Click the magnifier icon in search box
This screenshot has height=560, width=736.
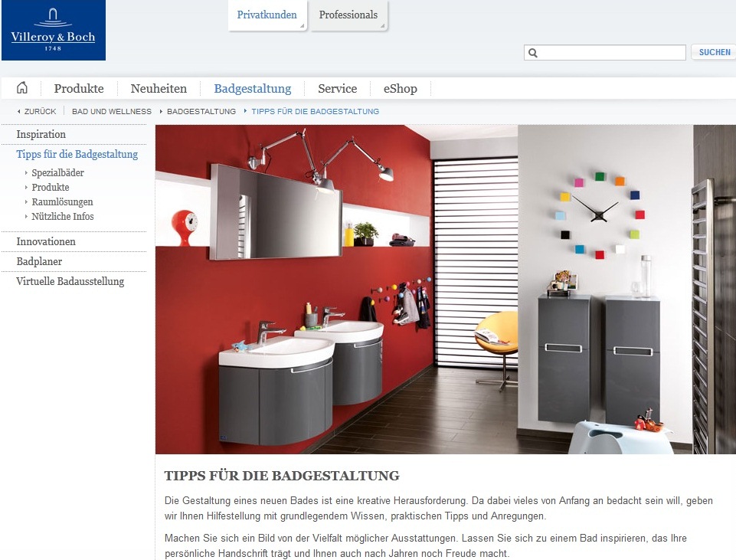click(533, 53)
